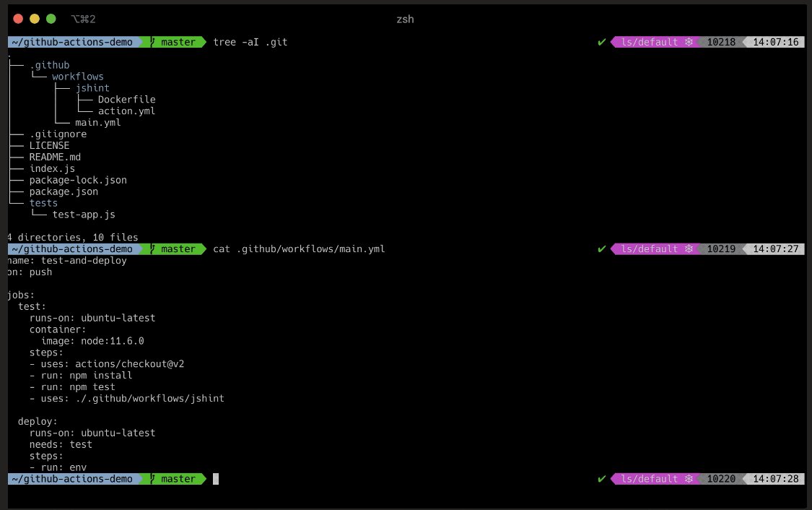812x510 pixels.
Task: Click the 14:07:16 timestamp
Action: tap(776, 42)
